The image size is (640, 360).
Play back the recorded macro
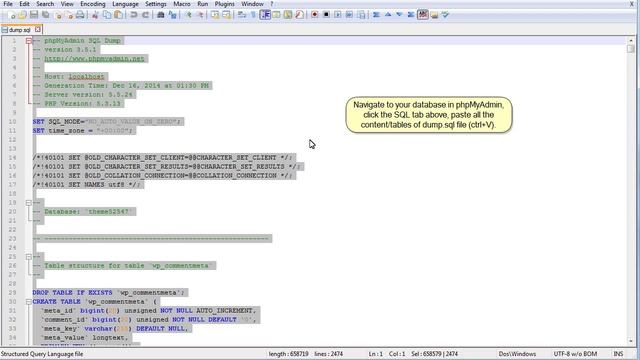(338, 15)
